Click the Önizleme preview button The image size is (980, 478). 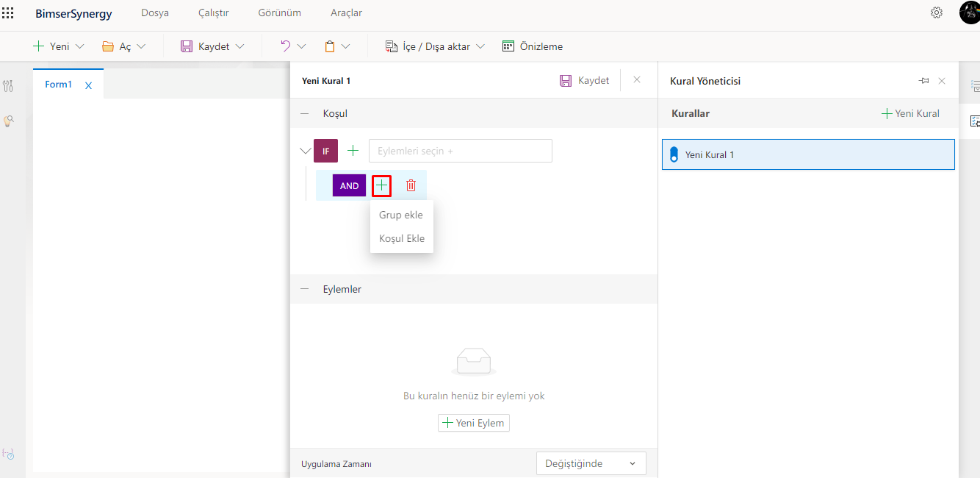533,46
